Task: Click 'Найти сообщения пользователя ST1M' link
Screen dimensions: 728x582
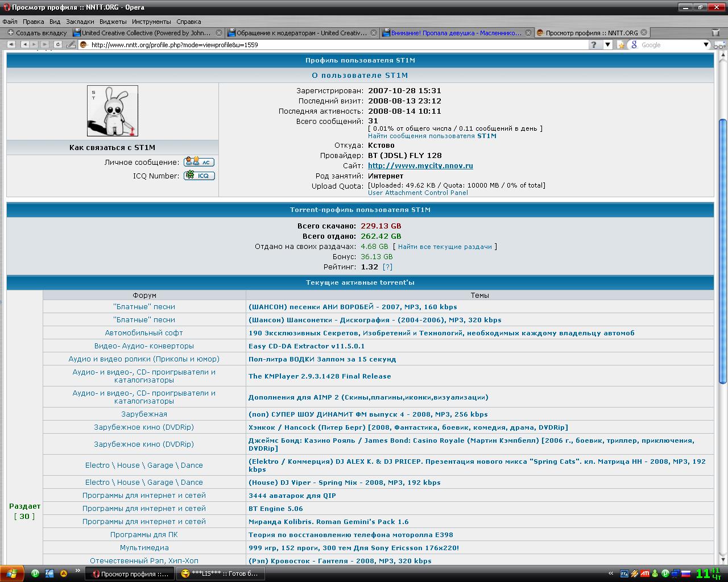Action: [432, 136]
